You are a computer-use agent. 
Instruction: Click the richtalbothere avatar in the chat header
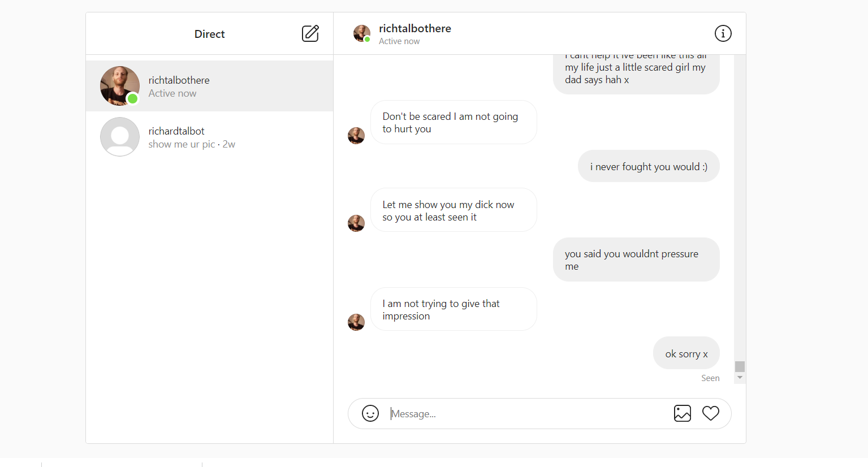coord(362,33)
